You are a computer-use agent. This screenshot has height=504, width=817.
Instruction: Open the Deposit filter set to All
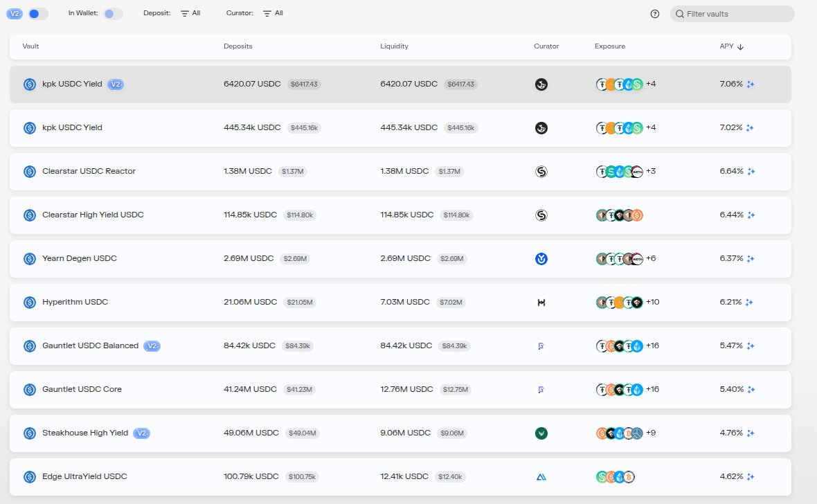coord(190,12)
